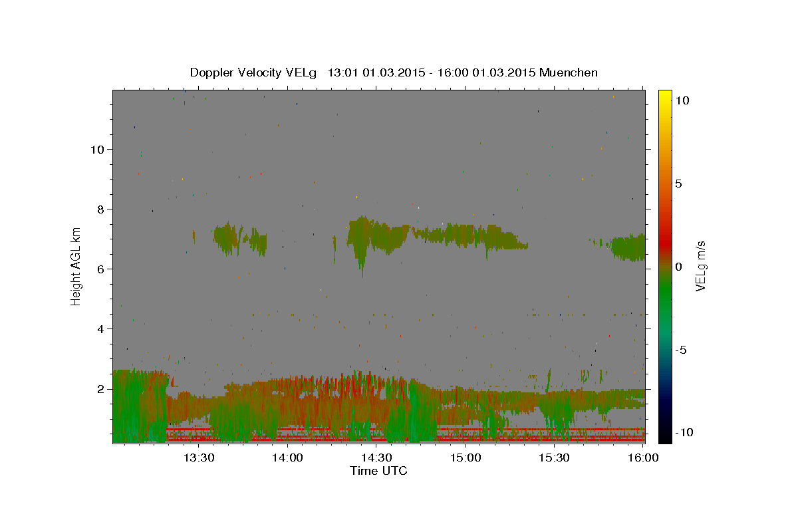
Task: Click the 'VELg m/s' colorbar label
Action: (700, 266)
